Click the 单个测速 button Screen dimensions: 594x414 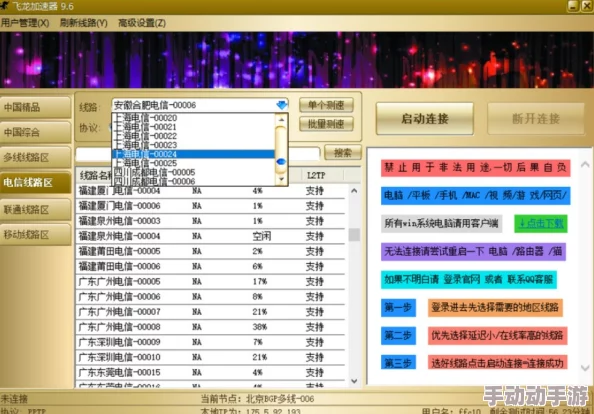pyautogui.click(x=326, y=105)
